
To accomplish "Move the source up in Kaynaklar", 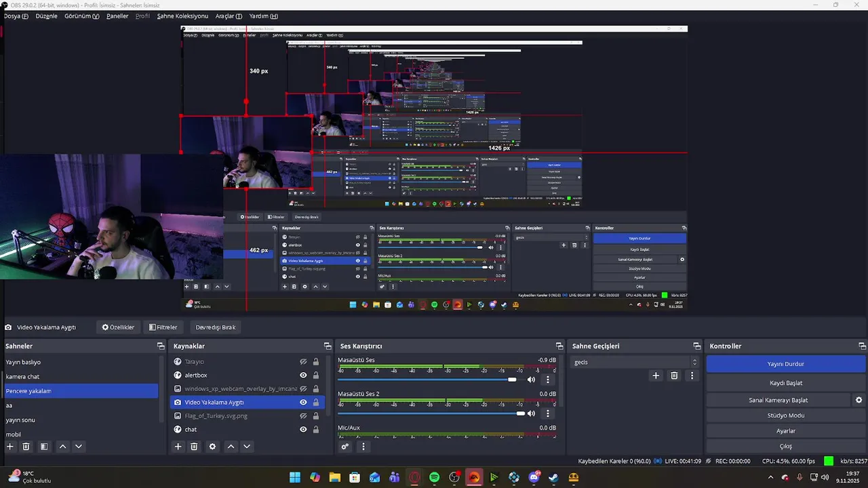I will (x=231, y=447).
